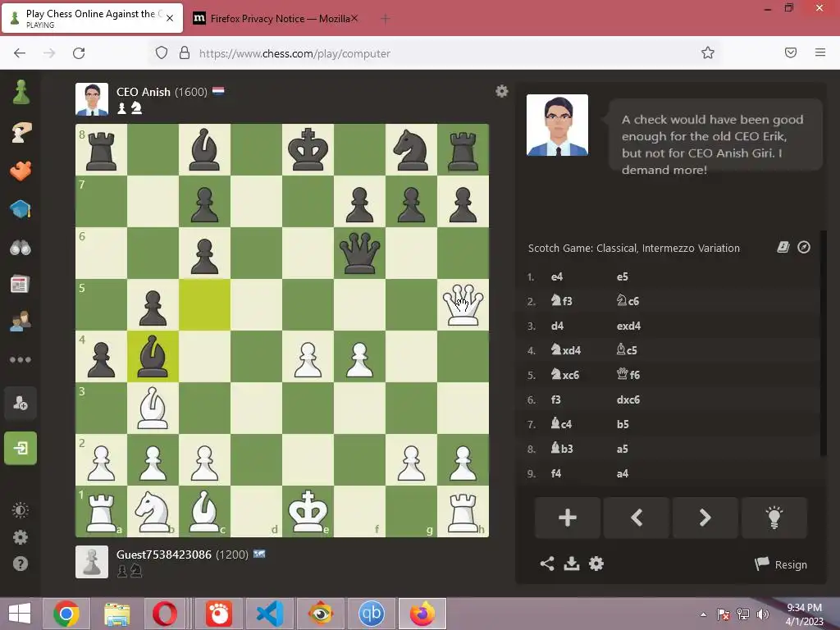Start a new game plus button
The height and width of the screenshot is (630, 840).
click(x=568, y=518)
